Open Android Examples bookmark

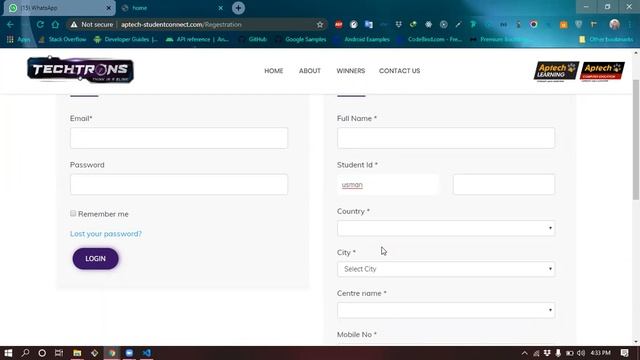click(362, 39)
